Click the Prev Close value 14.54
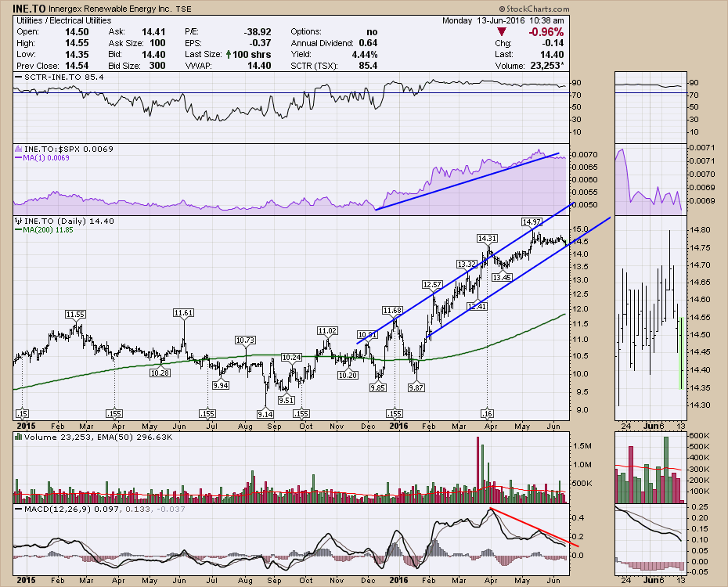The image size is (728, 587). 77,66
